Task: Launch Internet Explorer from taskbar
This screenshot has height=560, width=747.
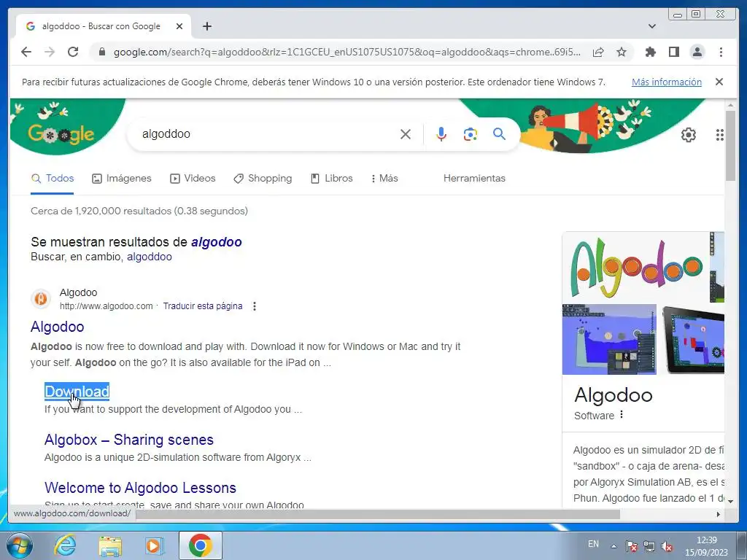Action: (x=65, y=545)
